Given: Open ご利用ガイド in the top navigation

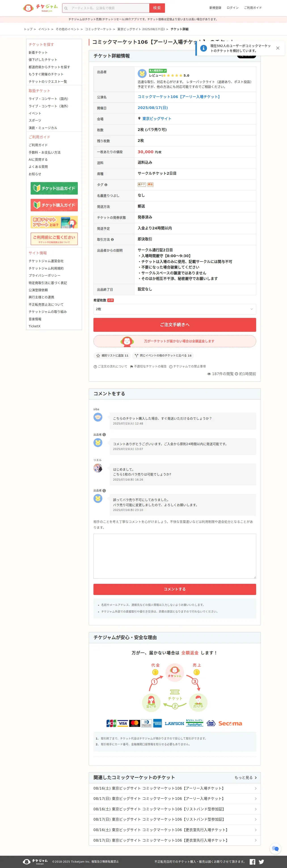Looking at the screenshot, I should tap(253, 8).
